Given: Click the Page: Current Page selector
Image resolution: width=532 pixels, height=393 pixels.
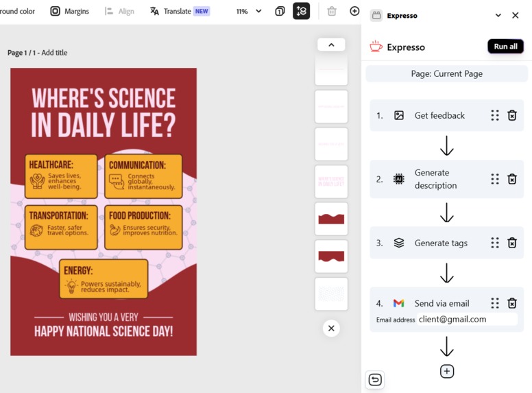Looking at the screenshot, I should [x=446, y=73].
